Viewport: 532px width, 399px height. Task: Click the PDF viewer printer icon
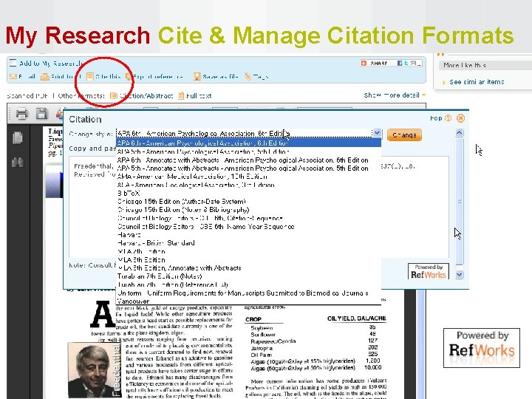tap(21, 114)
